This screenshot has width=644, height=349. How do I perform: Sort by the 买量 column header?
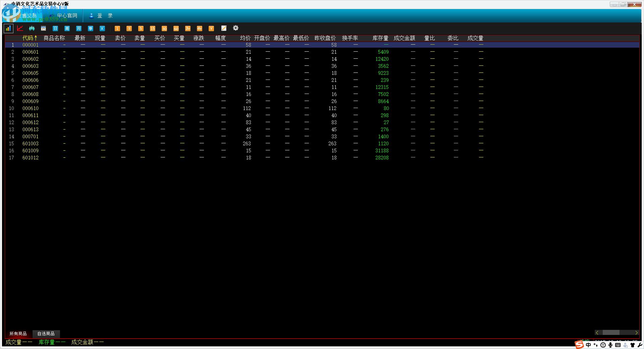(x=179, y=38)
